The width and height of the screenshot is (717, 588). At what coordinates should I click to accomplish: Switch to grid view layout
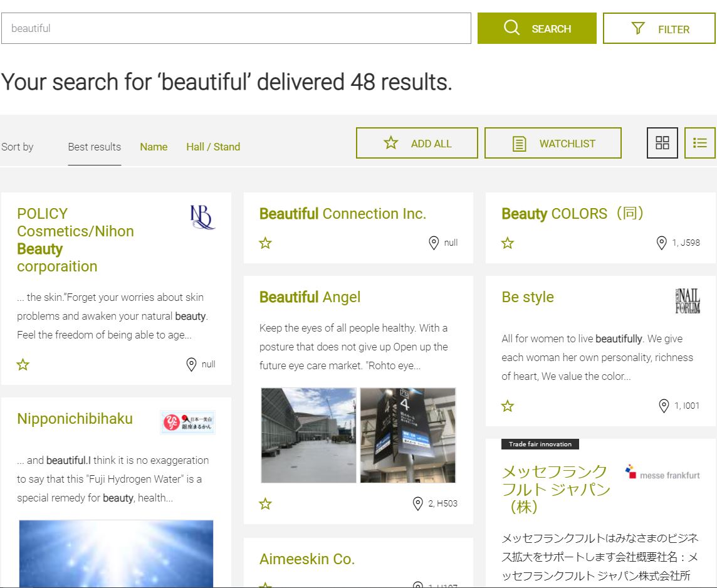click(662, 143)
